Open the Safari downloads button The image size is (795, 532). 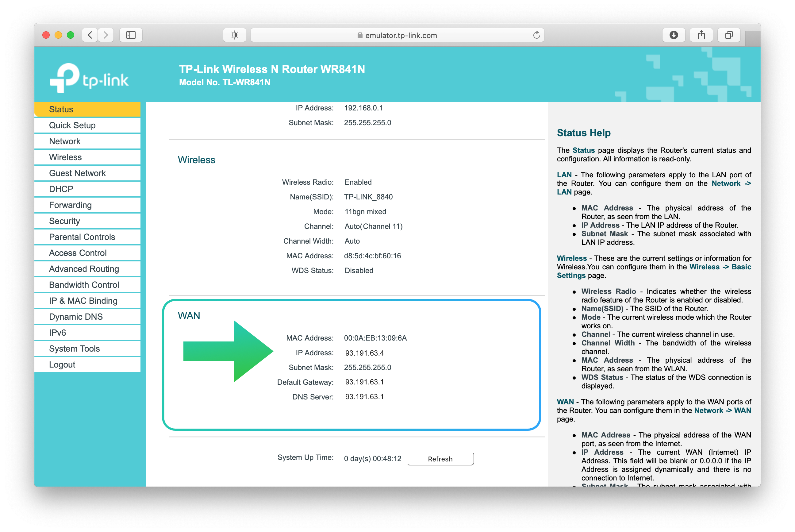point(674,35)
